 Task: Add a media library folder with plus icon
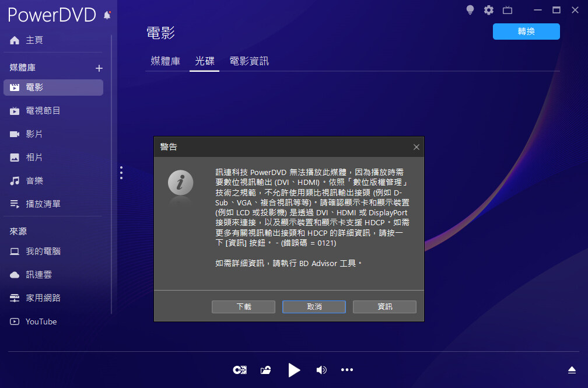click(99, 68)
